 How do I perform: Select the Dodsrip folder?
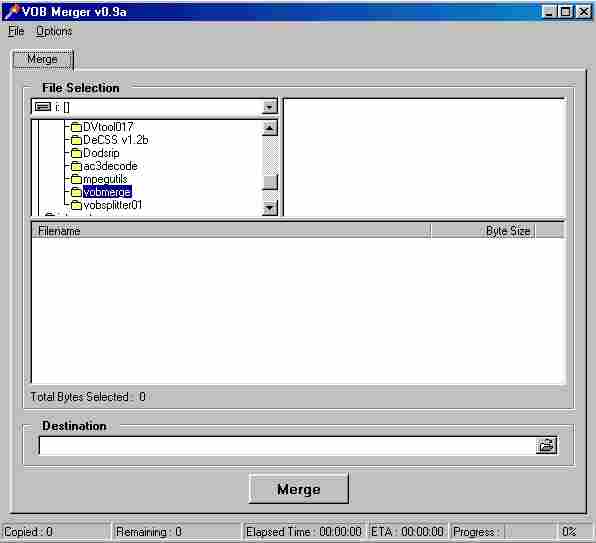101,153
